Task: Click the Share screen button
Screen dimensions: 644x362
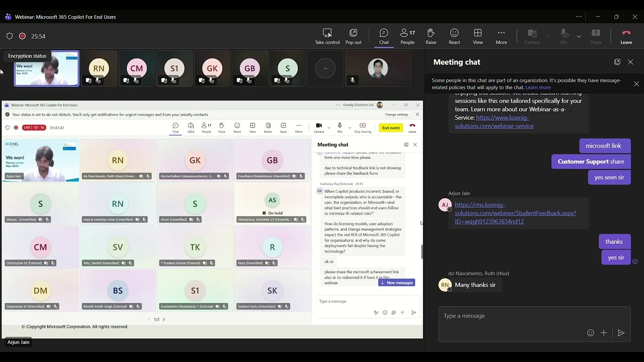Action: (596, 36)
